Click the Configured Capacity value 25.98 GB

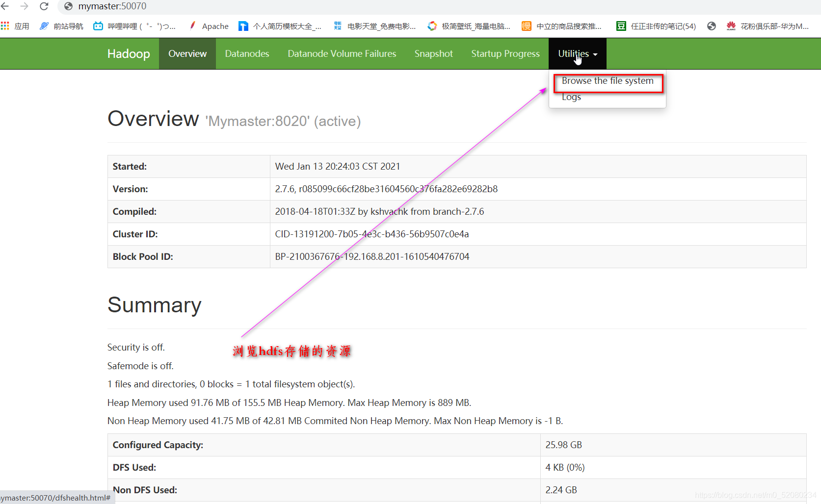point(564,445)
